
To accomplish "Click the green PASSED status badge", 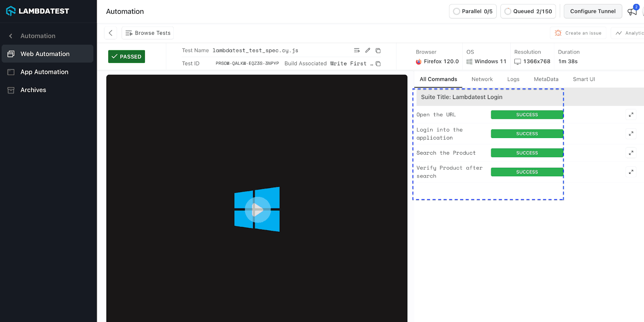I will [126, 56].
